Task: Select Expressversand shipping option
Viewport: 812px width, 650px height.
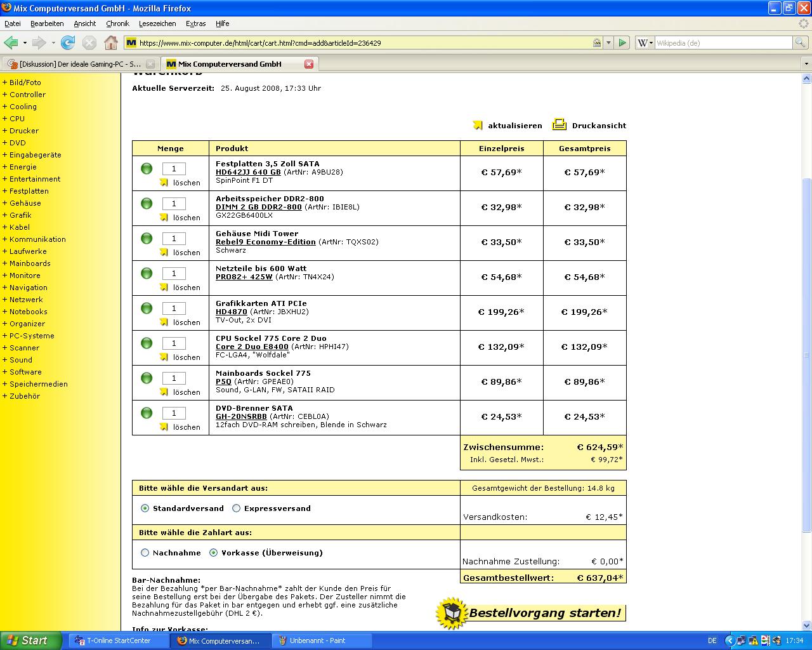Action: point(237,508)
